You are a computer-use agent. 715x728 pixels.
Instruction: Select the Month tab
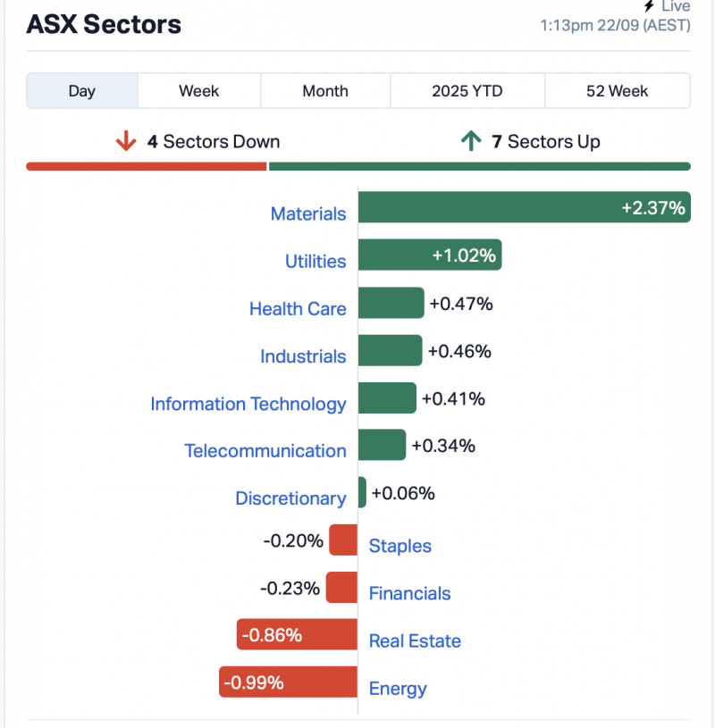point(325,91)
